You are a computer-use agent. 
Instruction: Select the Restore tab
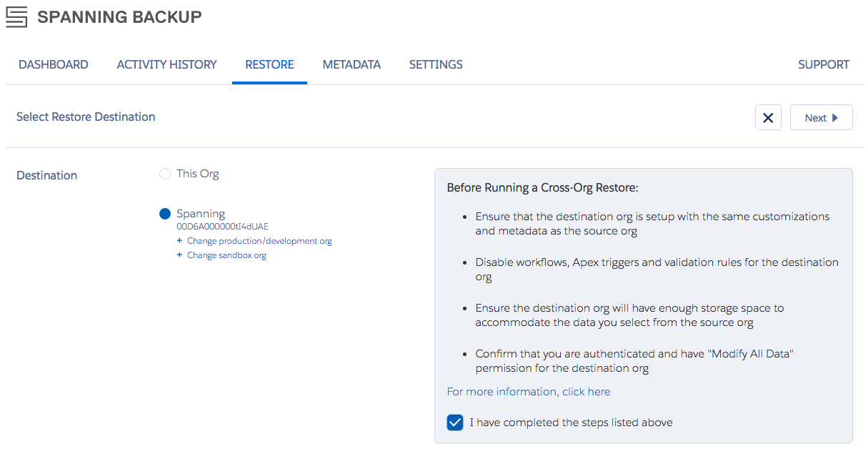click(x=269, y=64)
